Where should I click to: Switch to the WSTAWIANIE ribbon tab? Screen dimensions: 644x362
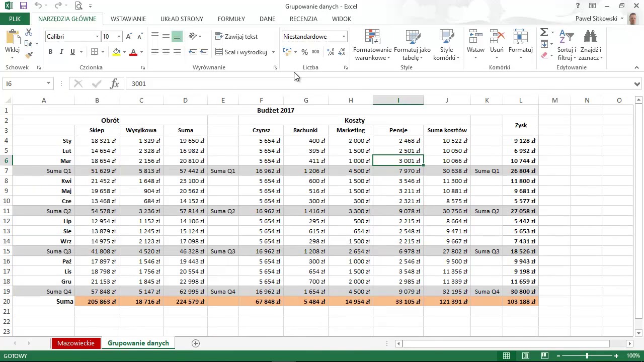pos(128,19)
